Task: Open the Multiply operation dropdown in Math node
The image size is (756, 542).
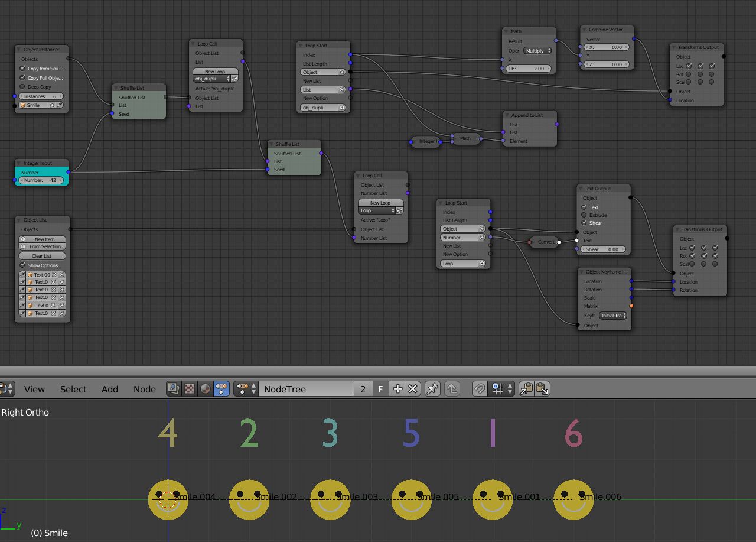Action: click(537, 51)
